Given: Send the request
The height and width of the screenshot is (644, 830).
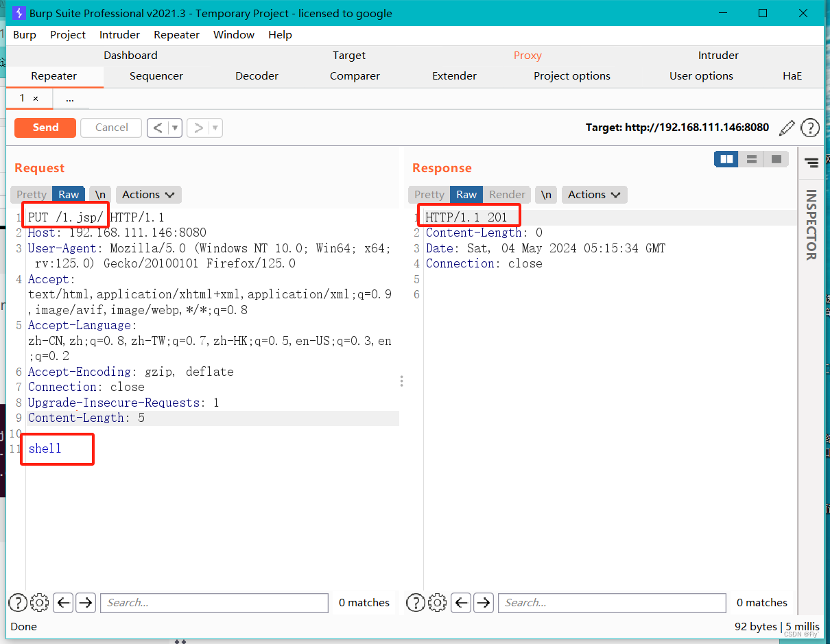Looking at the screenshot, I should point(46,128).
